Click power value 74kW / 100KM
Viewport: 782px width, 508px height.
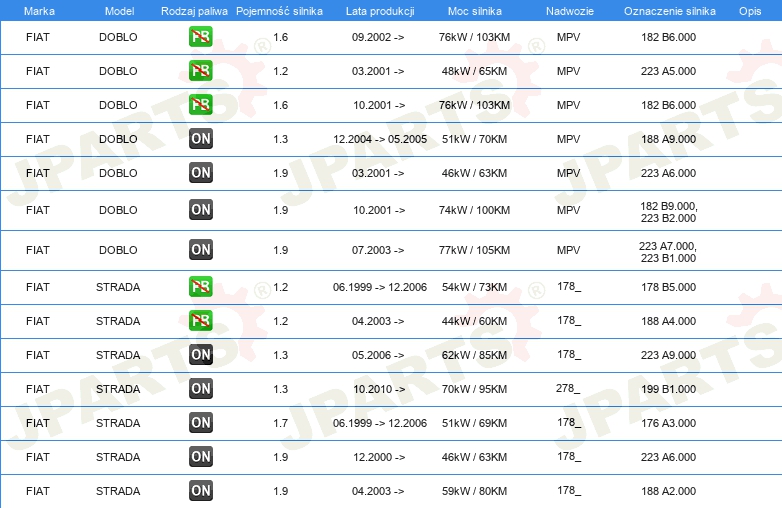[x=474, y=210]
